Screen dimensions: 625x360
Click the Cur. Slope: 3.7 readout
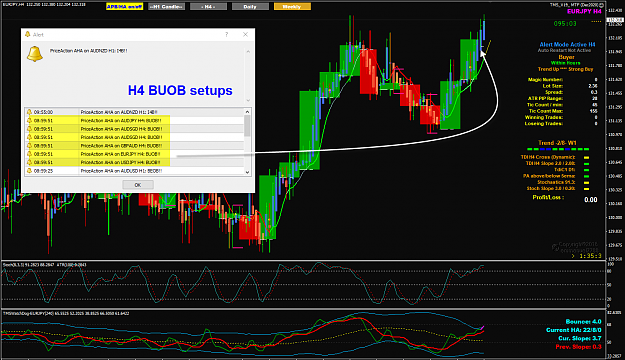pos(580,338)
